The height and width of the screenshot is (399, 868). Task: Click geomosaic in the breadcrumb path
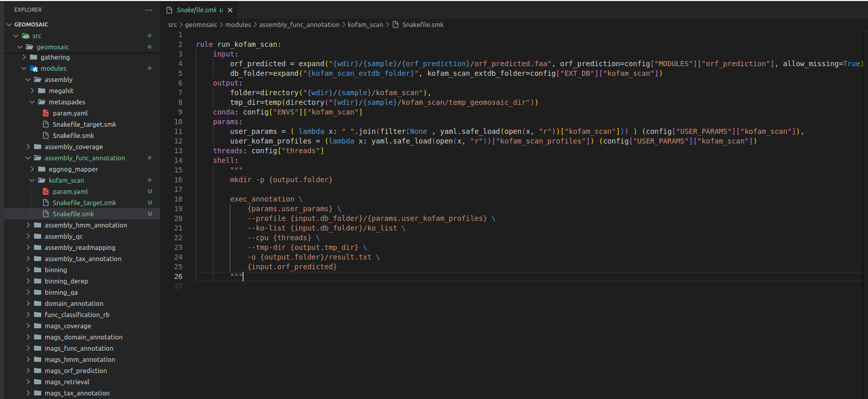click(x=201, y=24)
